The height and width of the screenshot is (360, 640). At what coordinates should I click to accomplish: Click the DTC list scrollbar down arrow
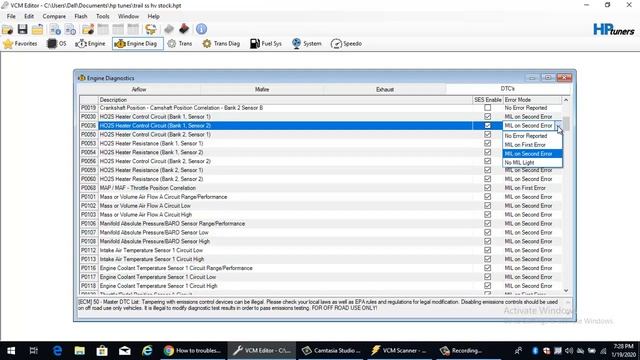coord(566,291)
